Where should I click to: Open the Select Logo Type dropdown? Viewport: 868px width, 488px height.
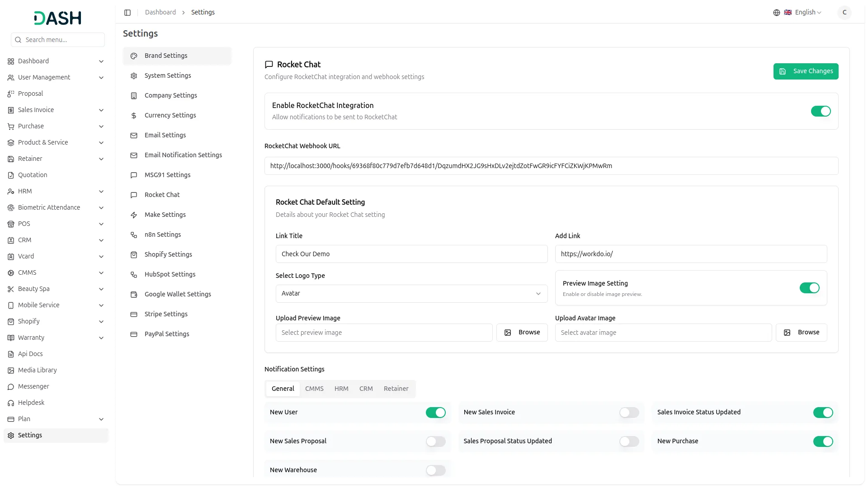click(x=411, y=294)
